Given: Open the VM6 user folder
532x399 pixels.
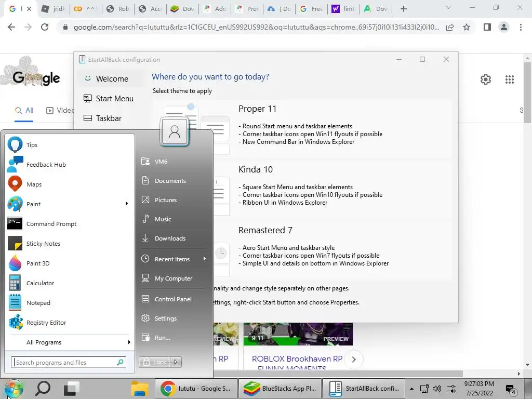Looking at the screenshot, I should click(x=174, y=162).
